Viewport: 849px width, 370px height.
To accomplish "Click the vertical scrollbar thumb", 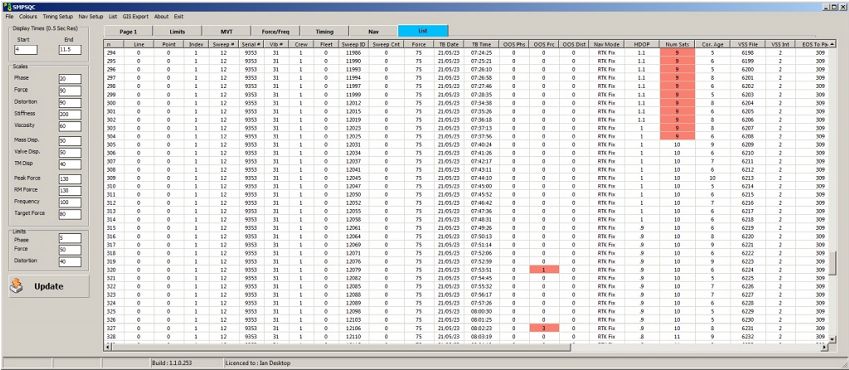I will [x=832, y=263].
